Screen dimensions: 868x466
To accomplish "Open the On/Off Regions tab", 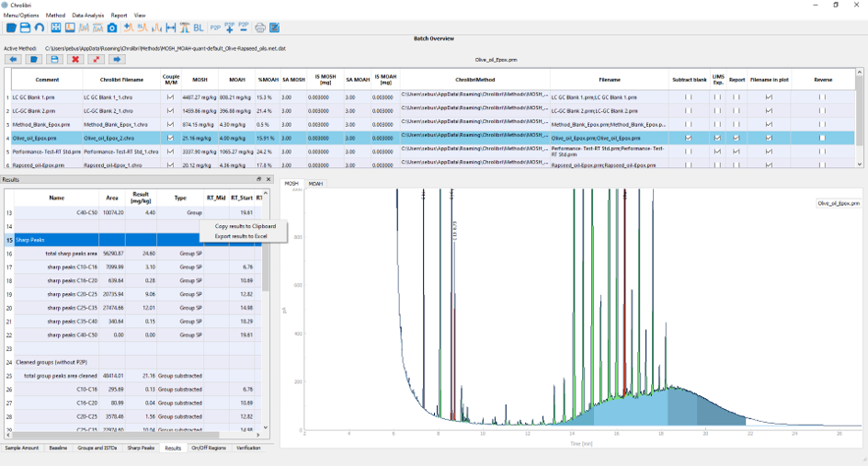I will coord(209,448).
